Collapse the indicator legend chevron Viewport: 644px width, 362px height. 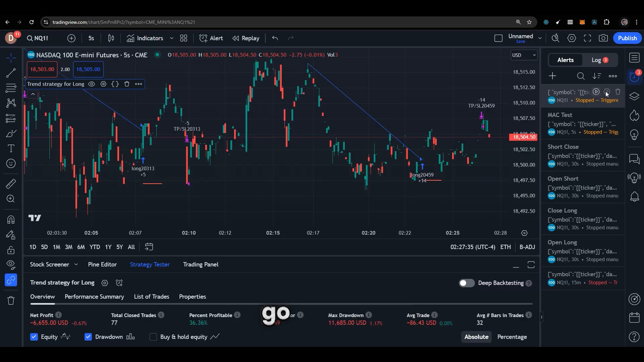click(x=33, y=95)
